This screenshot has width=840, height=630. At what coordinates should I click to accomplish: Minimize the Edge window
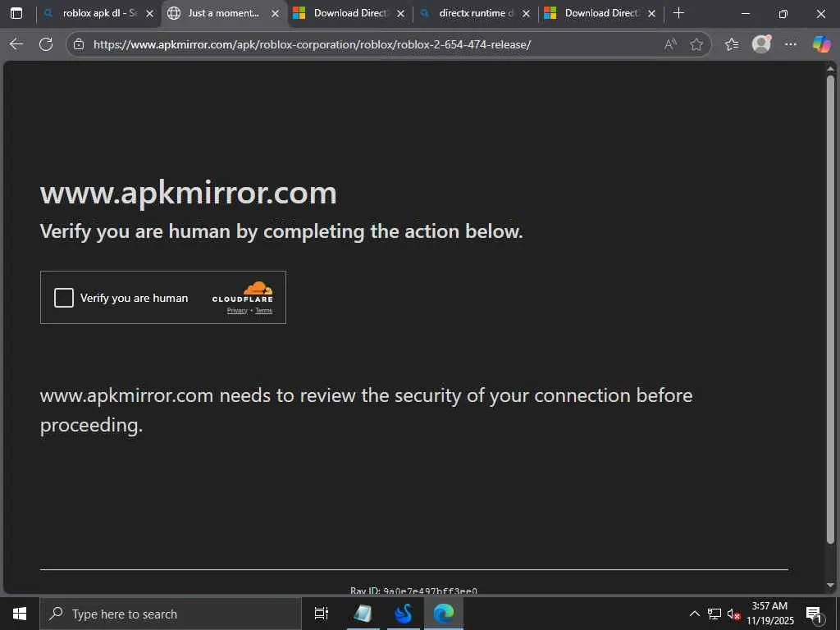click(x=745, y=13)
